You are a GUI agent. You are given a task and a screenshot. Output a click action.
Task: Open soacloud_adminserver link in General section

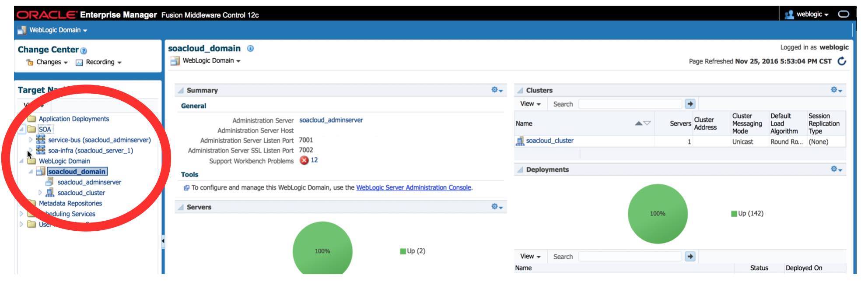pos(331,120)
